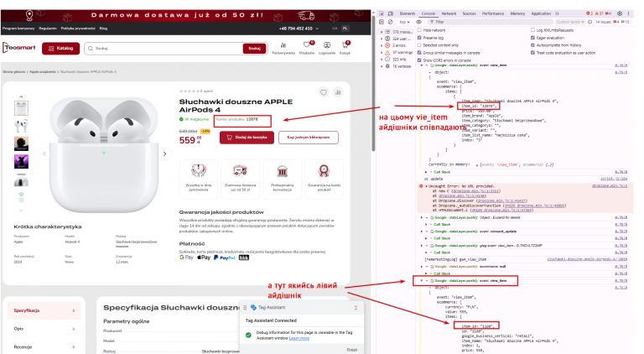Image resolution: width=644 pixels, height=354 pixels.
Task: Add product to comparison via chart icon
Action: tap(338, 92)
